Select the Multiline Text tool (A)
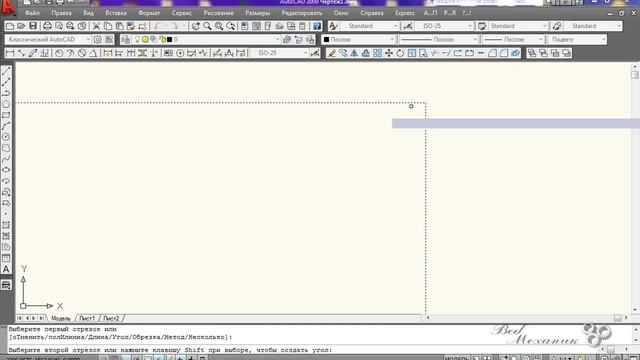This screenshot has height=360, width=640. (6, 269)
